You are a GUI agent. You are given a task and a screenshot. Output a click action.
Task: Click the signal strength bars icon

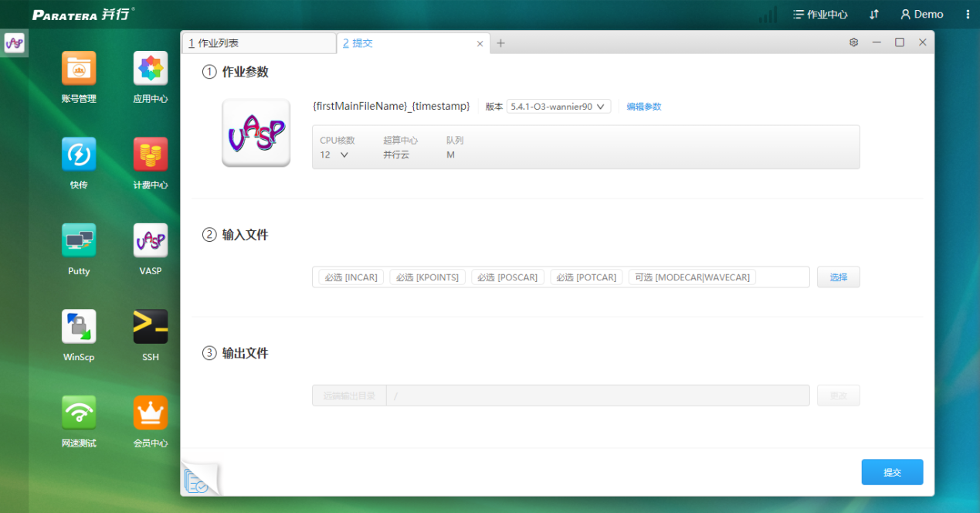pos(768,14)
